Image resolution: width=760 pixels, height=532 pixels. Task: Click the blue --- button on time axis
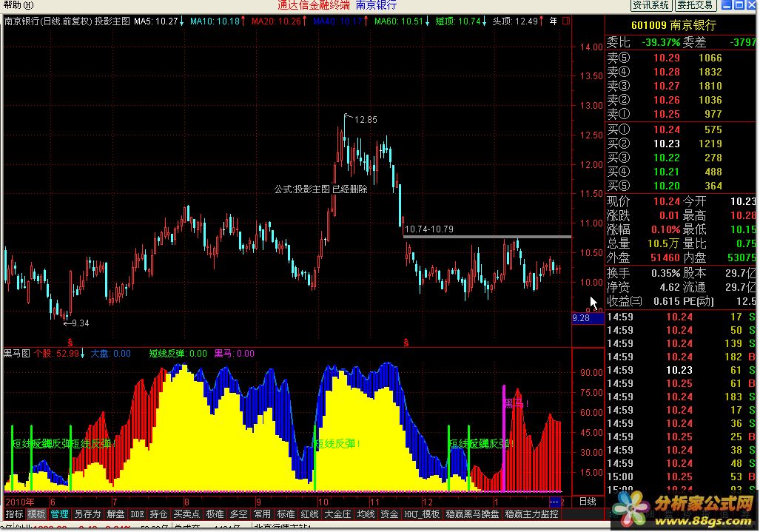(554, 502)
